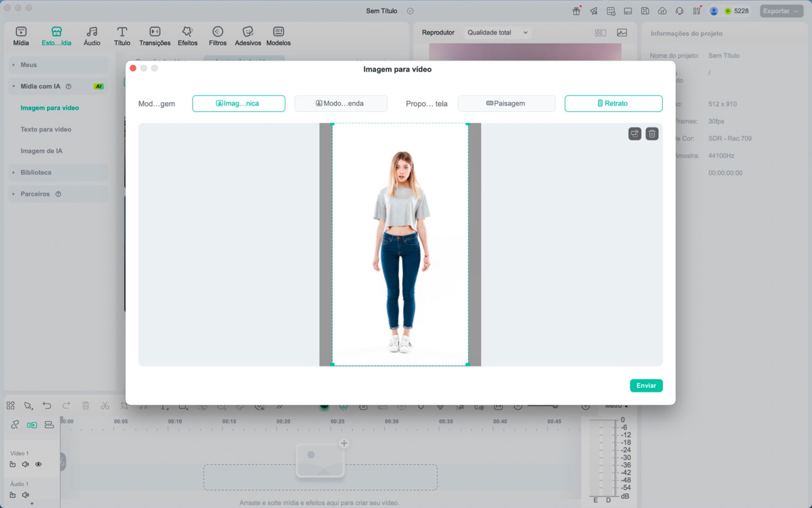Click timeline ruler at 00:30
This screenshot has height=508, width=812.
[392, 421]
